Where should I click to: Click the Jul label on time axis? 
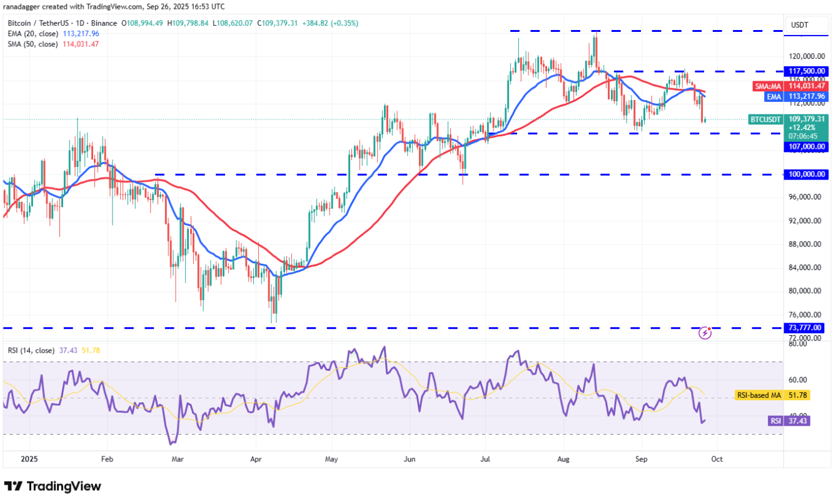(485, 458)
